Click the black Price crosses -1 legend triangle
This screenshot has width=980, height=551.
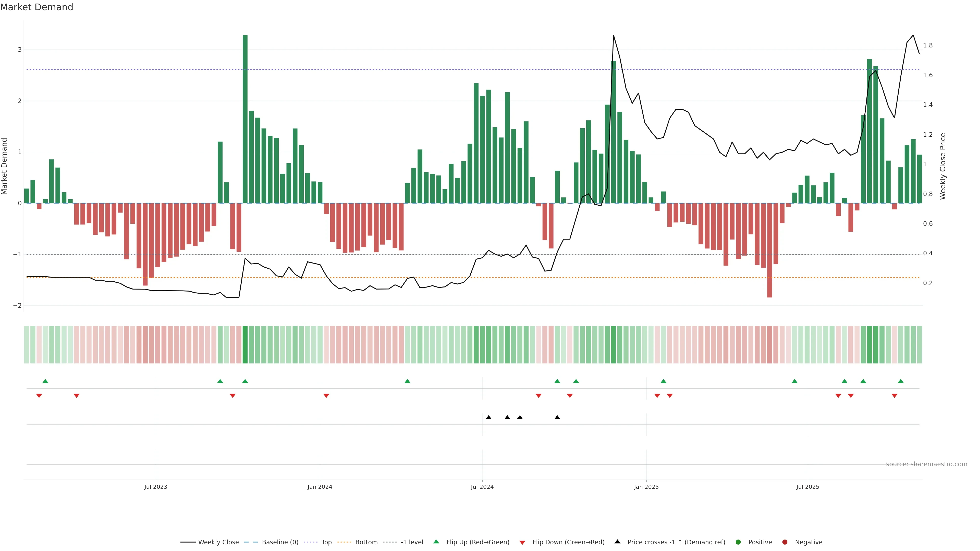(617, 542)
